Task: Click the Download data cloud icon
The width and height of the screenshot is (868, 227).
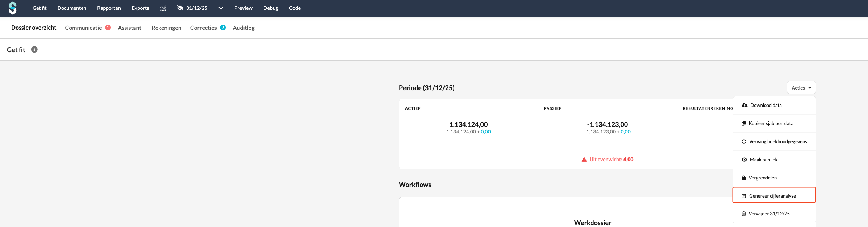Action: (x=744, y=106)
